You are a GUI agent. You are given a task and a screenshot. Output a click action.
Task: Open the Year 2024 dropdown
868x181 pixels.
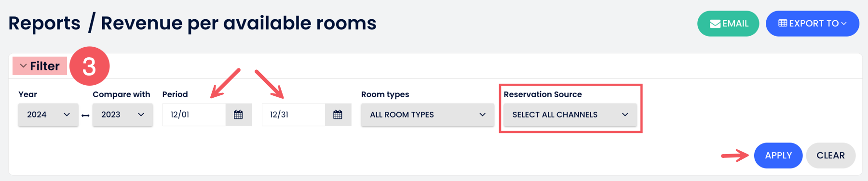coord(48,115)
